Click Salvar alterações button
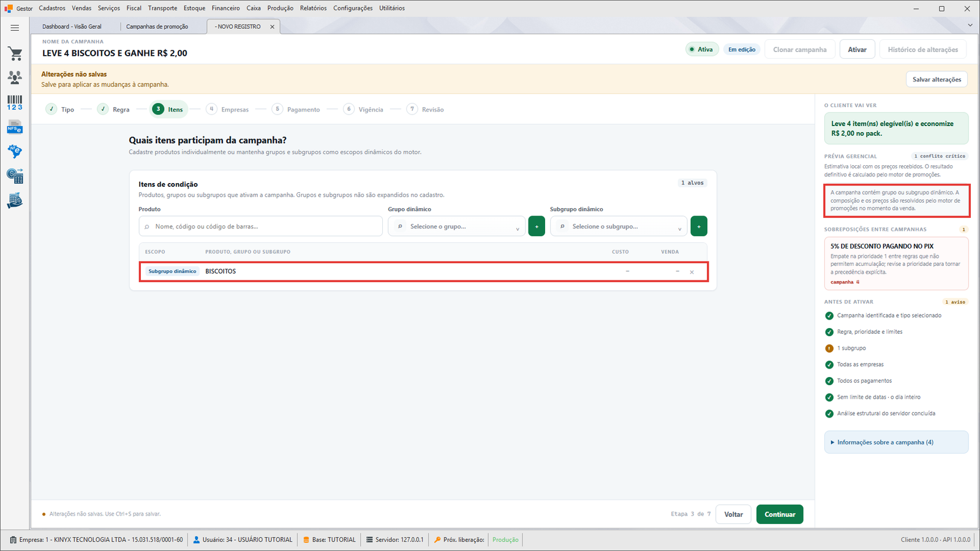This screenshot has width=980, height=551. 937,80
